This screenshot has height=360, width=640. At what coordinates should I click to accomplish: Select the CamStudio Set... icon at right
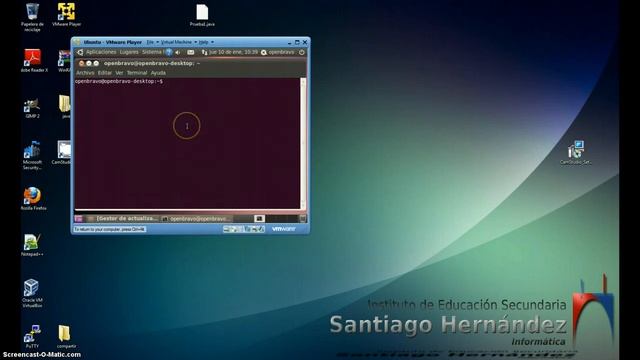(x=576, y=152)
